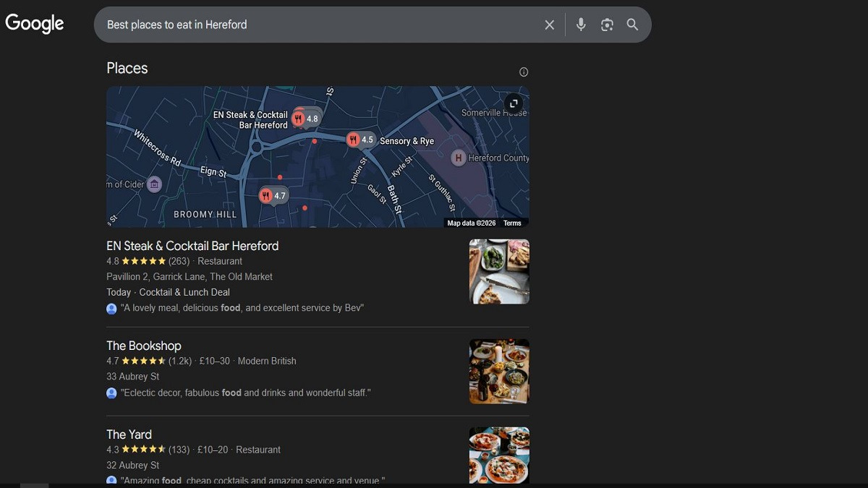Open The Yard restaurant listing
This screenshot has width=868, height=488.
click(x=129, y=435)
